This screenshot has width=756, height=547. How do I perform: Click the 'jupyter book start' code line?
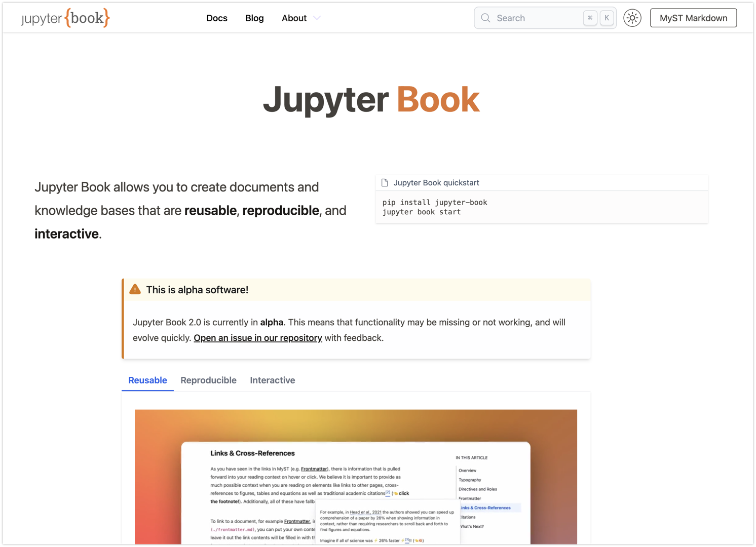(x=422, y=212)
